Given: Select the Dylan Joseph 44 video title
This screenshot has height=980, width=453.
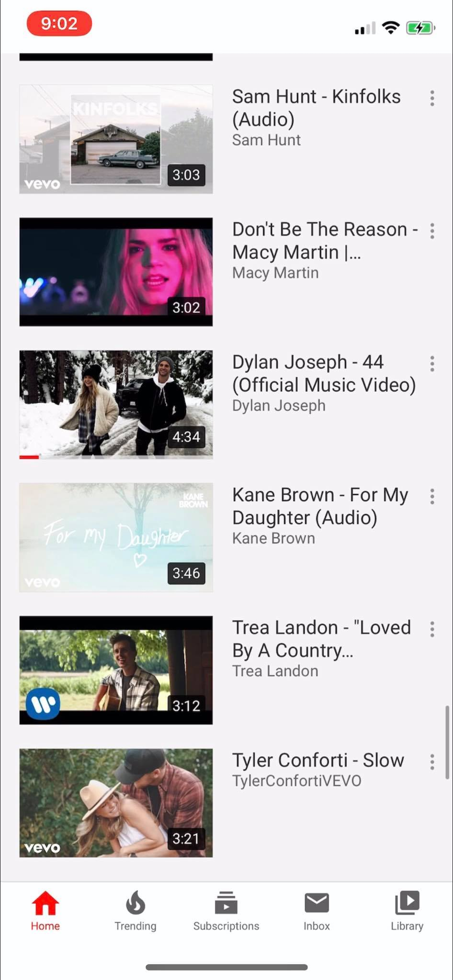Looking at the screenshot, I should coord(324,373).
